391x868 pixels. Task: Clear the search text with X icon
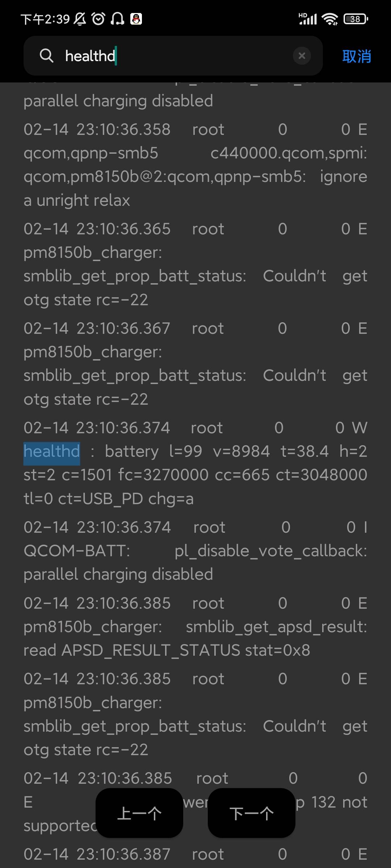(x=302, y=56)
